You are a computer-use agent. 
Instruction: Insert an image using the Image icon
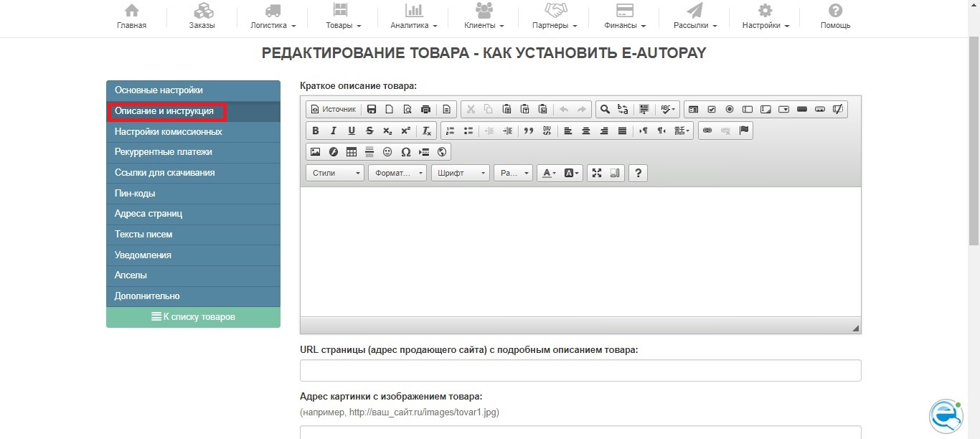[x=315, y=151]
